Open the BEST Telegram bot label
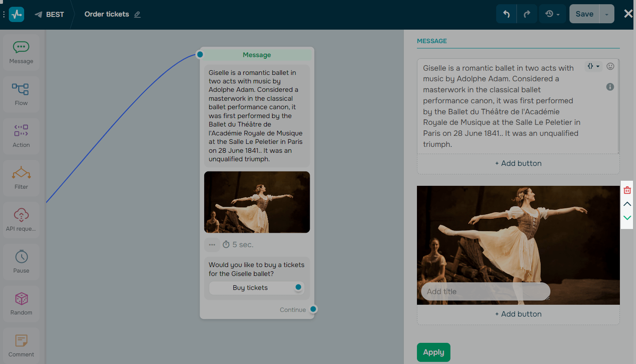 [x=49, y=14]
